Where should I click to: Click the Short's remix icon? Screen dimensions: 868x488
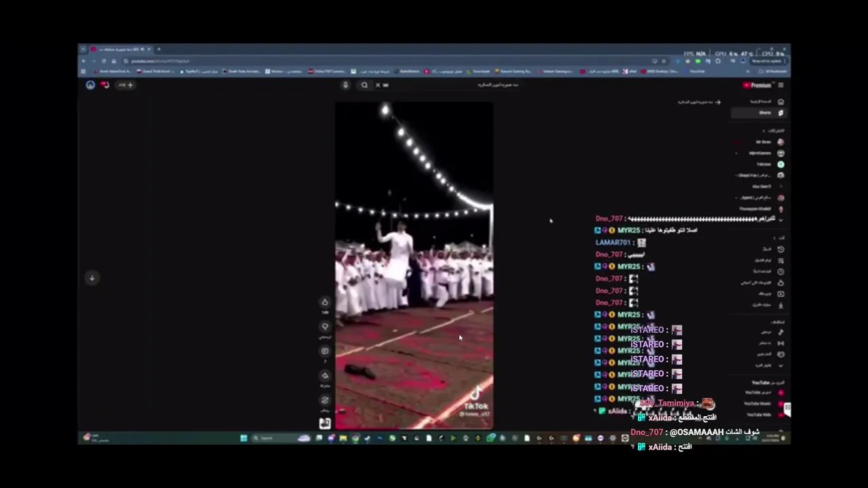point(325,400)
